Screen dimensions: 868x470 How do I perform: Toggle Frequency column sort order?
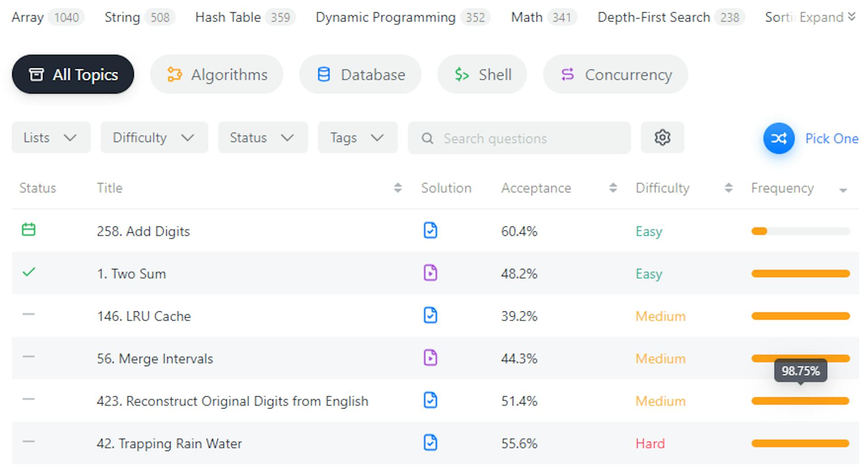(x=843, y=190)
